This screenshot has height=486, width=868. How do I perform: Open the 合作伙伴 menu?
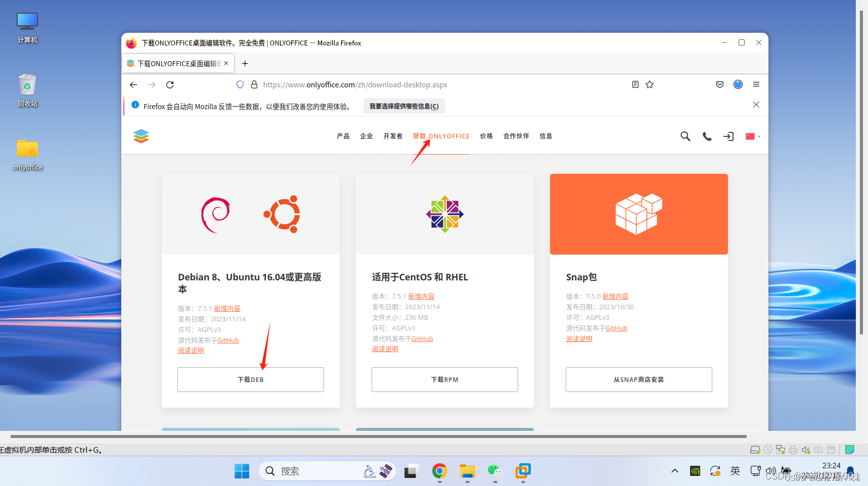[x=516, y=136]
